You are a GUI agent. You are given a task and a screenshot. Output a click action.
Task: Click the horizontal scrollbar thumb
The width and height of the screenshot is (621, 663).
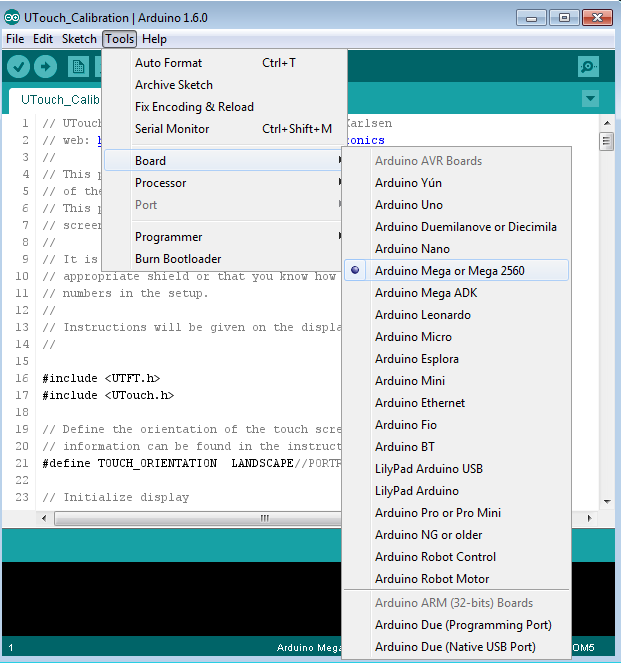click(199, 518)
